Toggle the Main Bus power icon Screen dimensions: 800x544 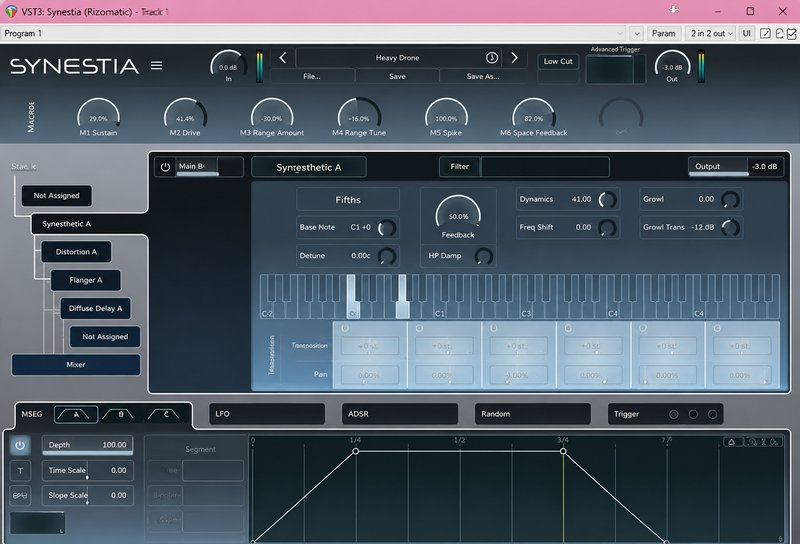(165, 167)
